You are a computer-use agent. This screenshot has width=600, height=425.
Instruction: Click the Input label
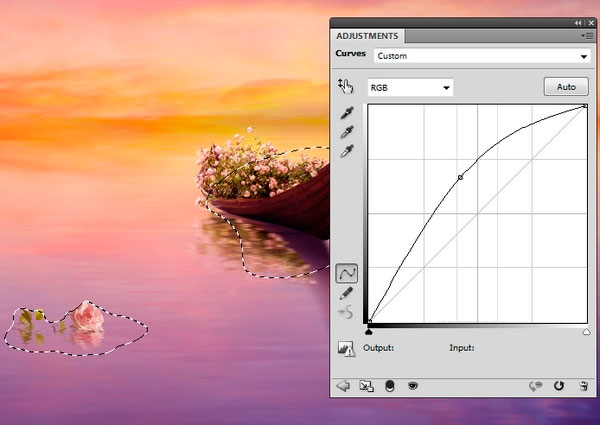(462, 348)
